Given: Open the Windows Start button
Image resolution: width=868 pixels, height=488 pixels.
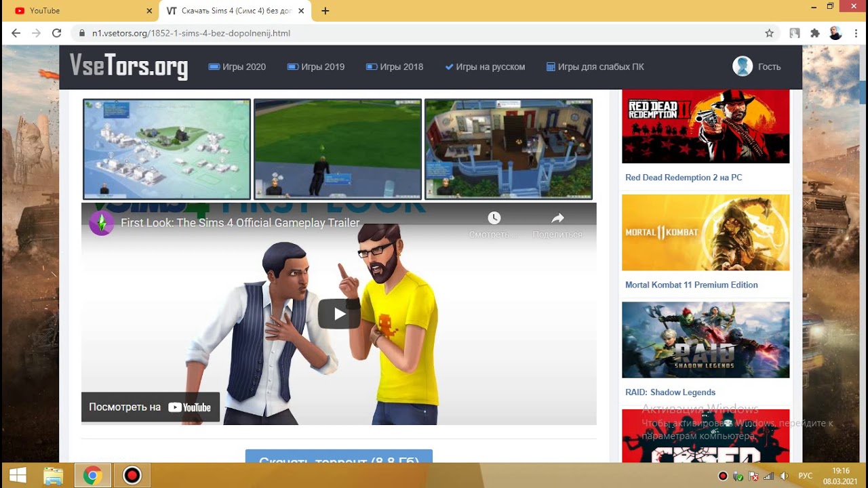Looking at the screenshot, I should coord(18,476).
